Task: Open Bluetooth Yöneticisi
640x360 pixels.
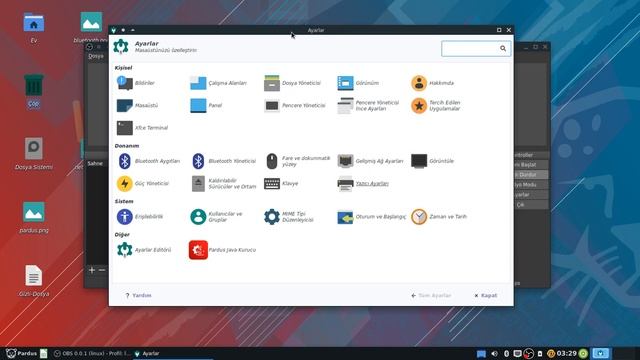Action: (223, 161)
